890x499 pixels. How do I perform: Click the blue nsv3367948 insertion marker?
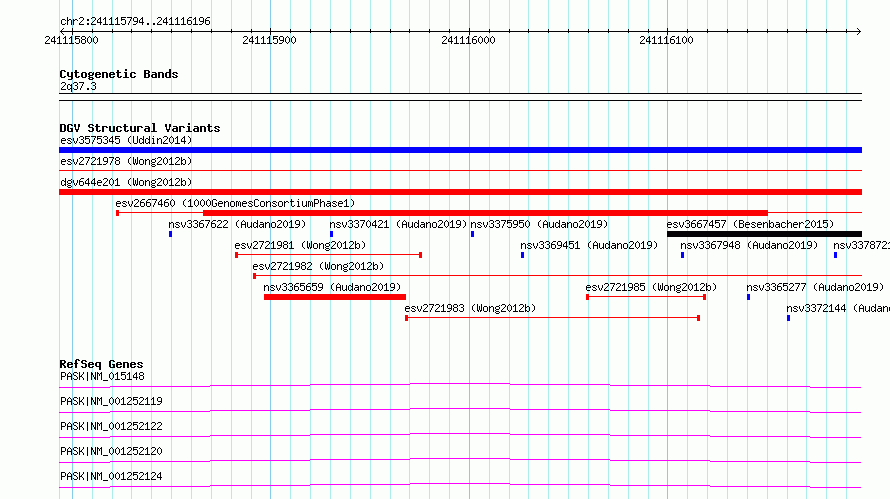click(x=682, y=255)
